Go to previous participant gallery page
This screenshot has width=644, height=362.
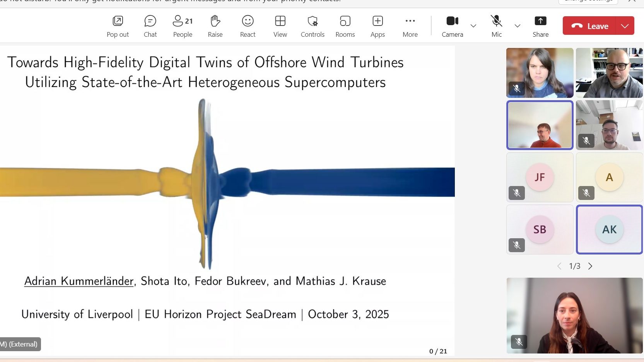click(559, 266)
